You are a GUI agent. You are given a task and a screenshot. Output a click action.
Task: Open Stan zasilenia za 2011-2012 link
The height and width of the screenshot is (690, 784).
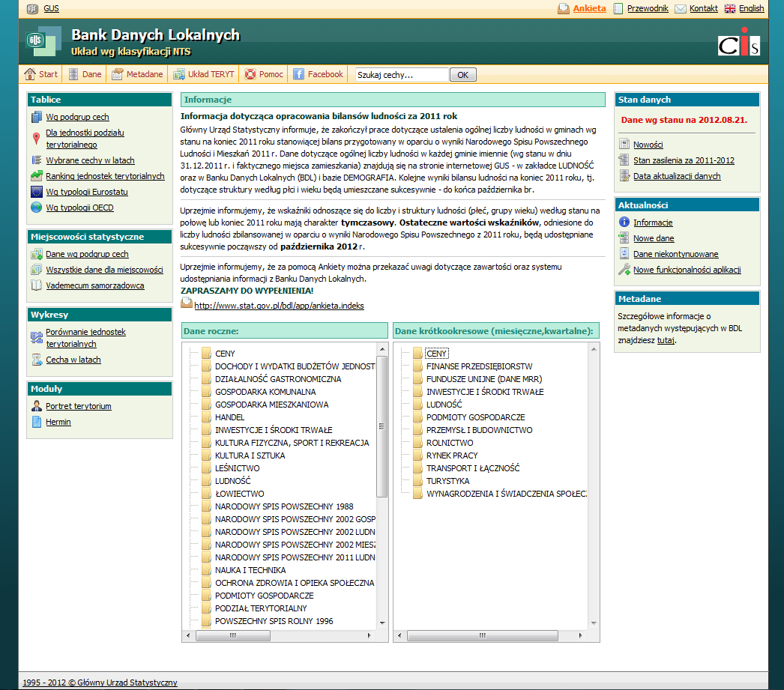point(684,160)
